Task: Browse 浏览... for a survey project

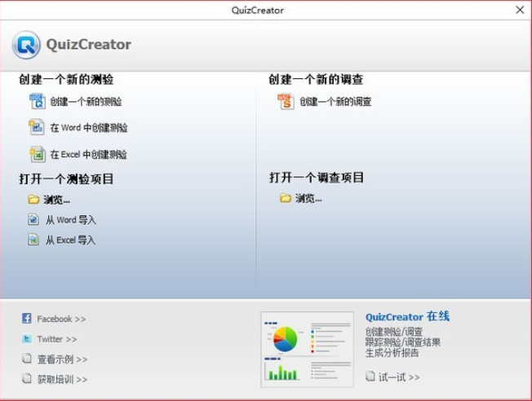Action: click(x=308, y=198)
